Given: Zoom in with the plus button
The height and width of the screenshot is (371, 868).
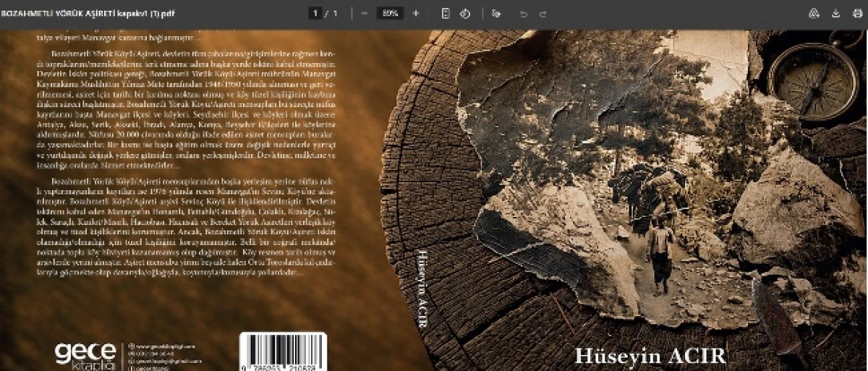Looking at the screenshot, I should pos(415,13).
